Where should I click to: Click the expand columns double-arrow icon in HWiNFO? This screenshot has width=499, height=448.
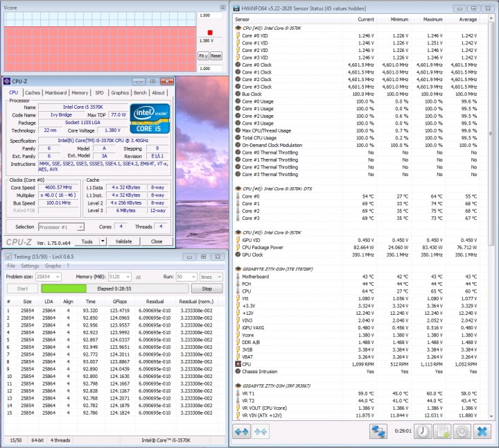[242, 432]
